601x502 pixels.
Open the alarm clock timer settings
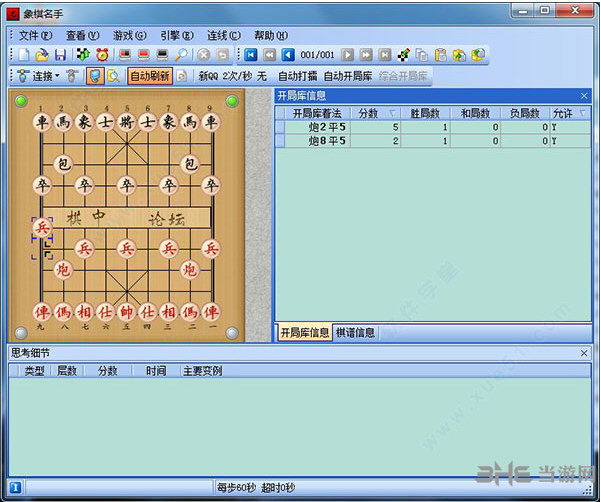pos(102,55)
